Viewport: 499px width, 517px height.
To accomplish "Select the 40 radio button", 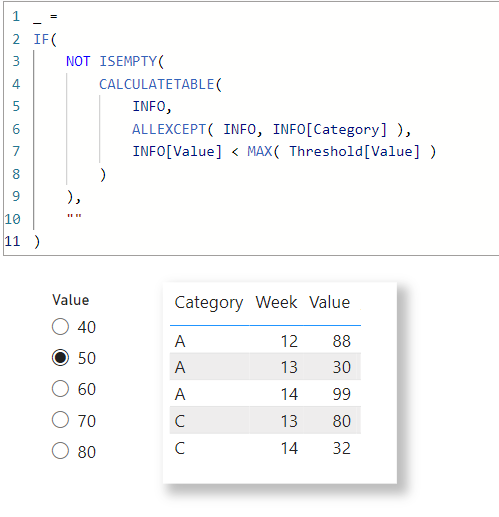I will tap(60, 326).
